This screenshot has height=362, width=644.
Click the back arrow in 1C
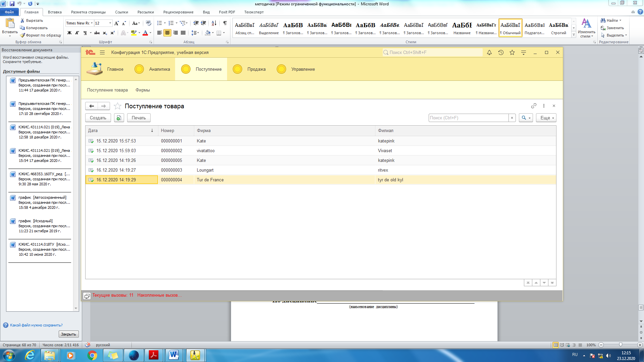tap(92, 106)
